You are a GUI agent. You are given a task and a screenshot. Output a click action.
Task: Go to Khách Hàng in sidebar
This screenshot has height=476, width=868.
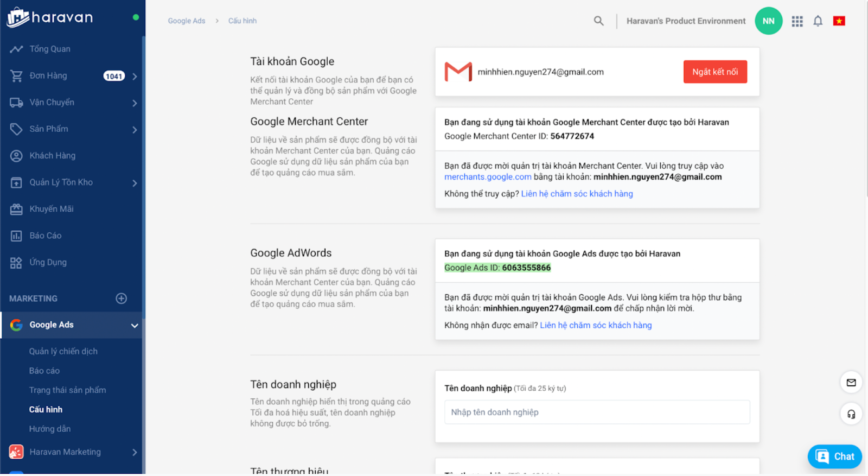[x=52, y=156]
